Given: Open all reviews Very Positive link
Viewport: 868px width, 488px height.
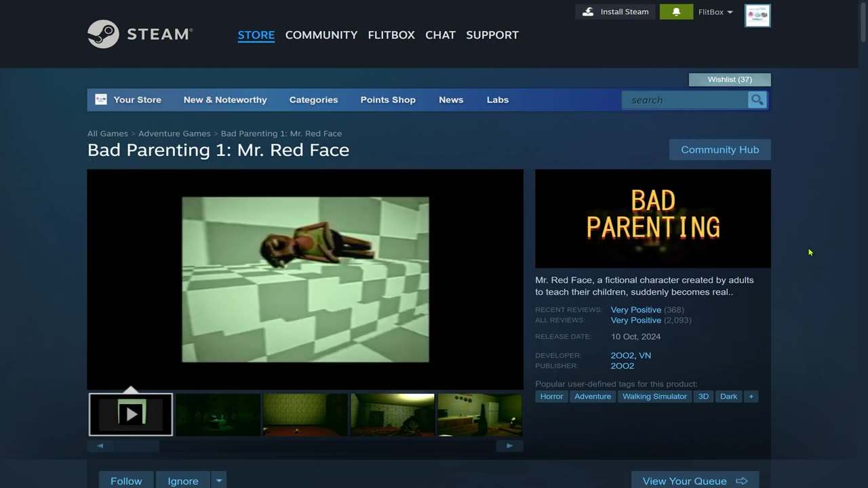Looking at the screenshot, I should (636, 320).
